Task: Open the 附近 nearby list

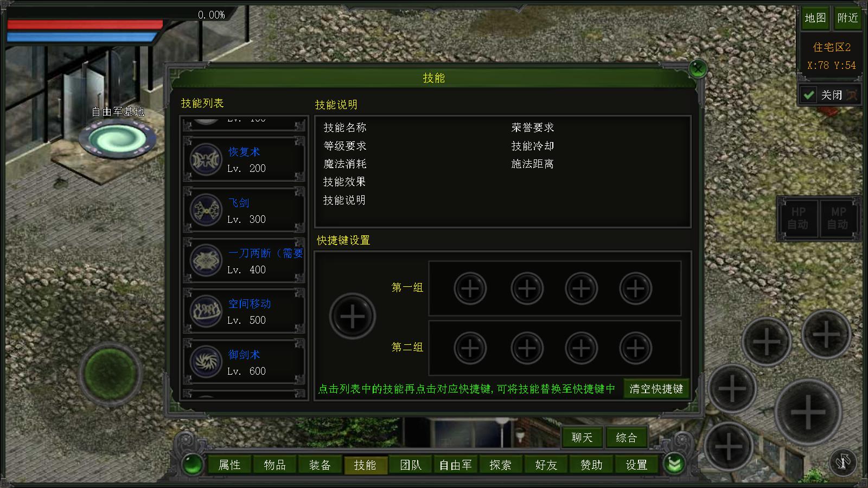Action: [x=847, y=18]
